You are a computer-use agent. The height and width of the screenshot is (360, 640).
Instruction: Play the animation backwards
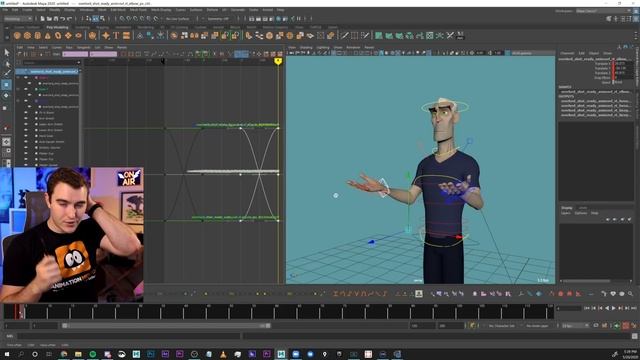coord(607,308)
